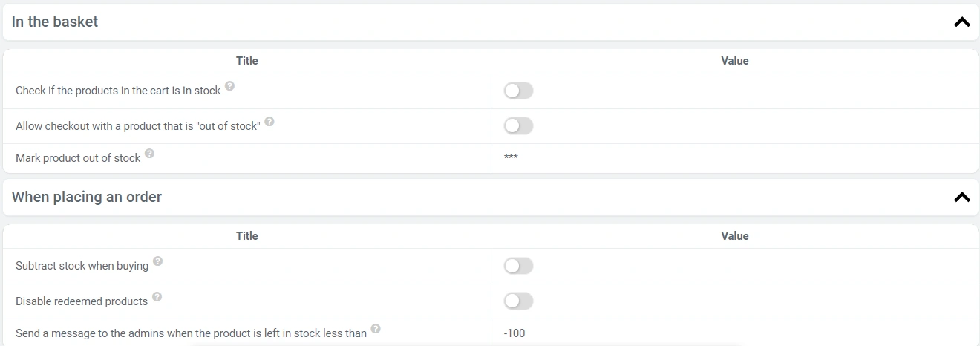980x346 pixels.
Task: Click the "When placing an order" heading
Action: point(87,198)
